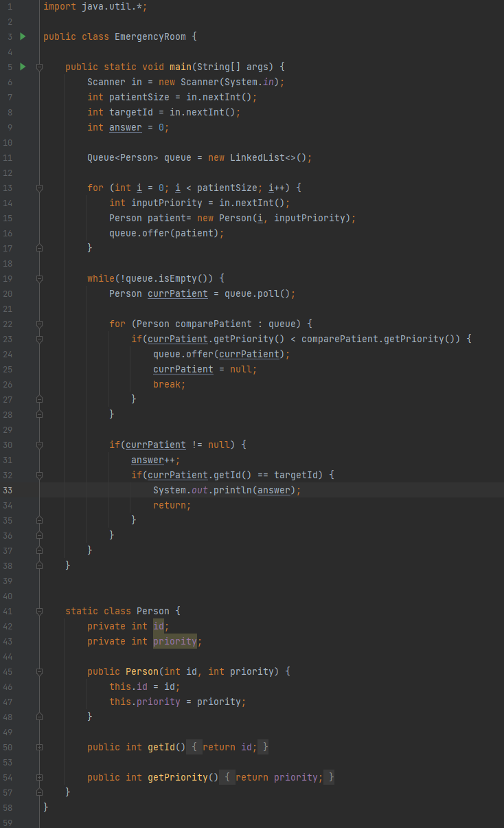The image size is (504, 828).
Task: Expand the folded getId() method
Action: pyautogui.click(x=39, y=747)
